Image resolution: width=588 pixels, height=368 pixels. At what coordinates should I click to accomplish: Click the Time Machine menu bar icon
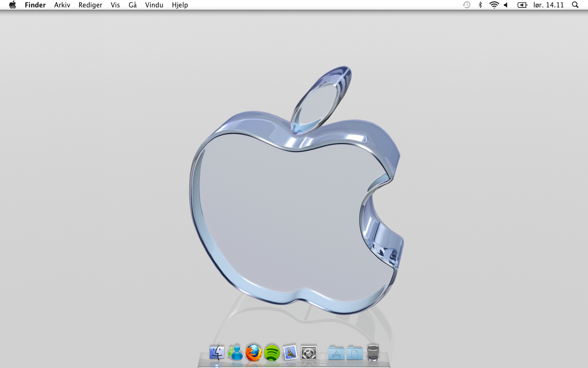pos(467,5)
